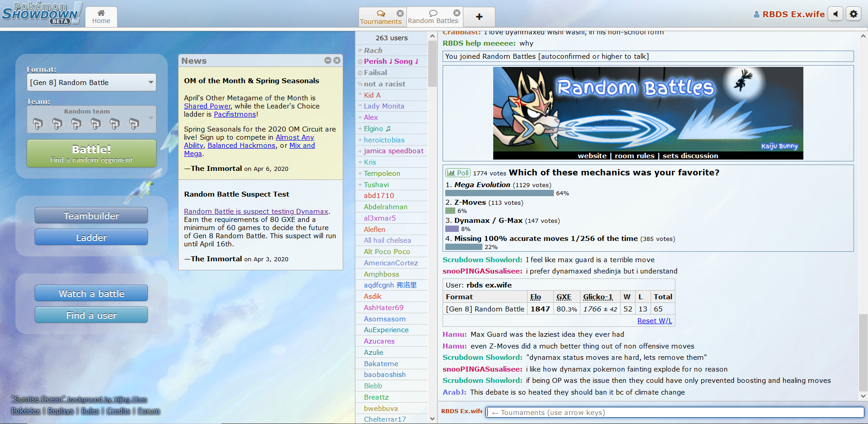The height and width of the screenshot is (424, 868).
Task: Open the Almost Any Ability link
Action: [249, 141]
